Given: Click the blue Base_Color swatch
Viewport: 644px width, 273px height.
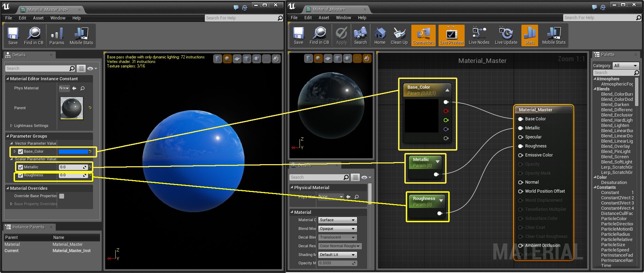Looking at the screenshot, I should (x=73, y=152).
